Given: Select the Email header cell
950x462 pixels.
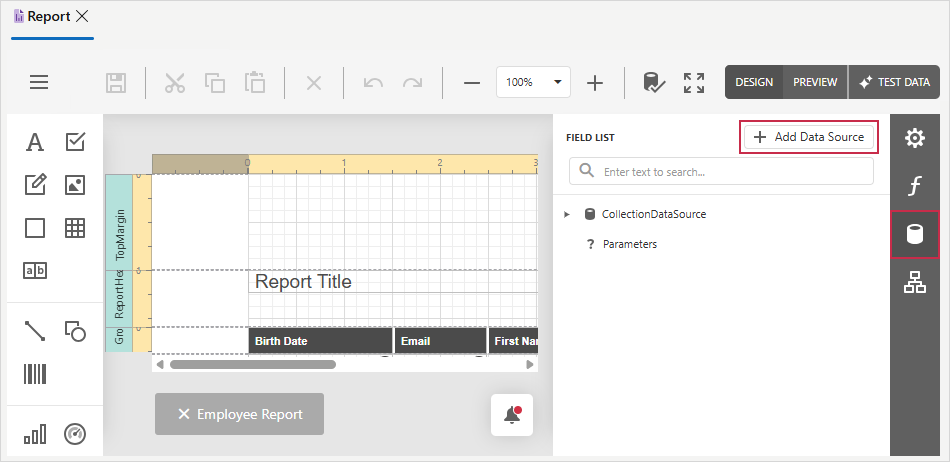Looking at the screenshot, I should (x=440, y=341).
